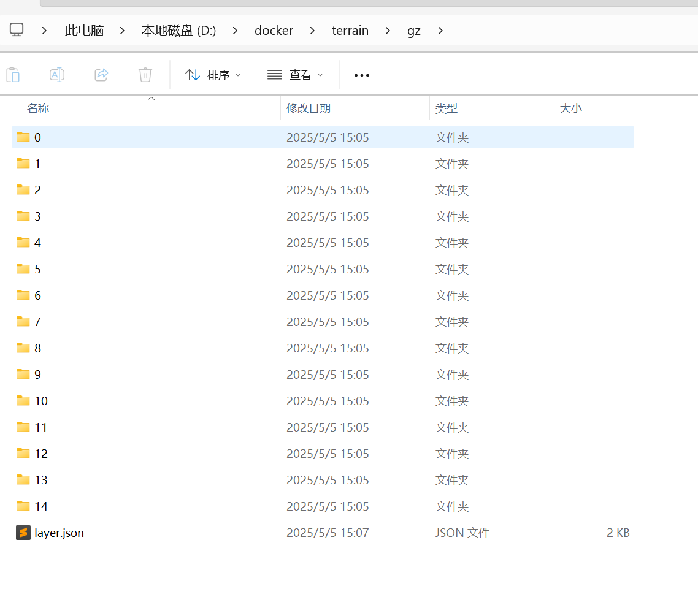This screenshot has height=616, width=698.
Task: Click the paste clipboard icon
Action: (13, 75)
